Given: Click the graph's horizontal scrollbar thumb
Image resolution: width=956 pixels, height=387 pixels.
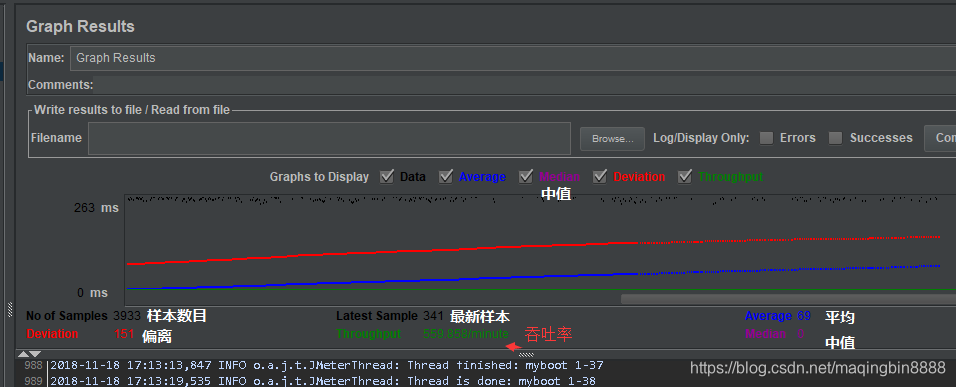Looking at the screenshot, I should (788, 299).
